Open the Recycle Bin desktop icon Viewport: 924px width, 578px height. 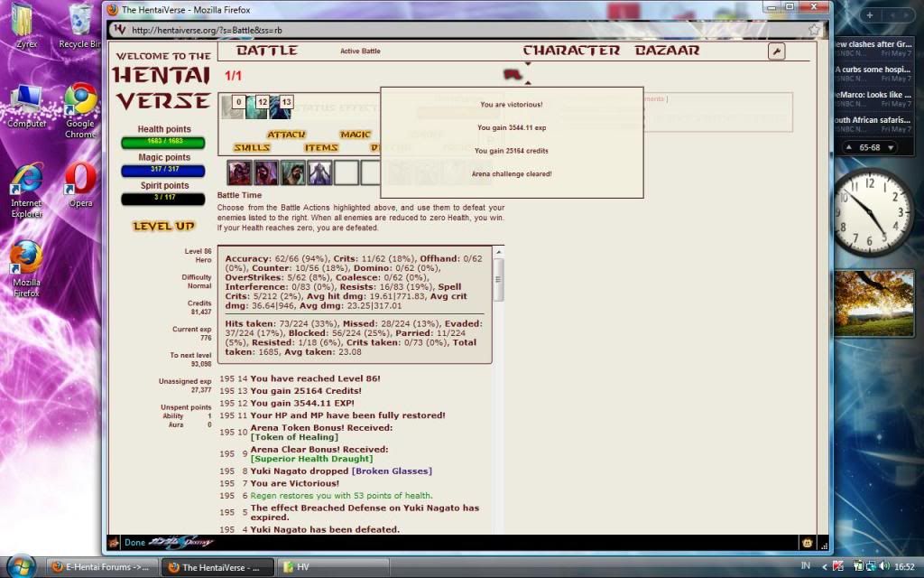79,26
